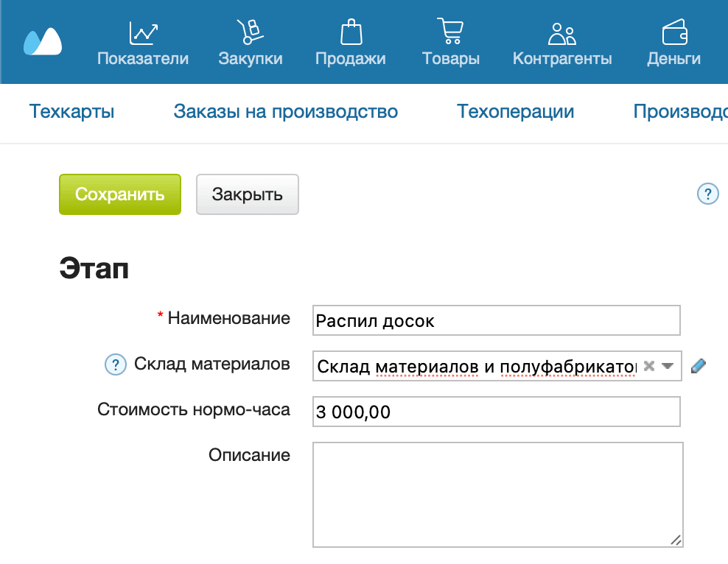
Task: Open the Заказы на производство tab
Action: [285, 112]
